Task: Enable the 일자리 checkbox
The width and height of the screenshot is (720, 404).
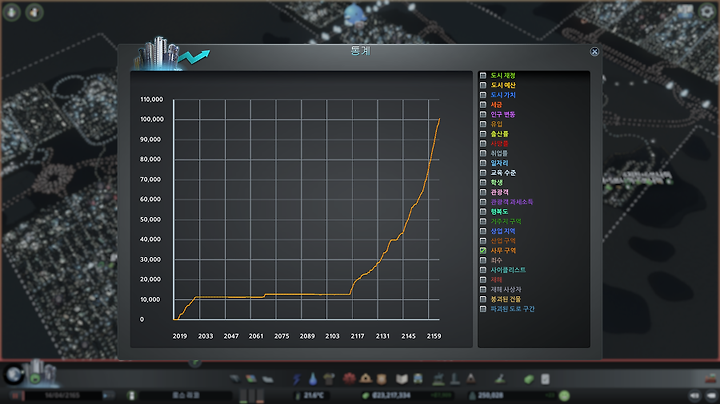Action: pos(483,163)
